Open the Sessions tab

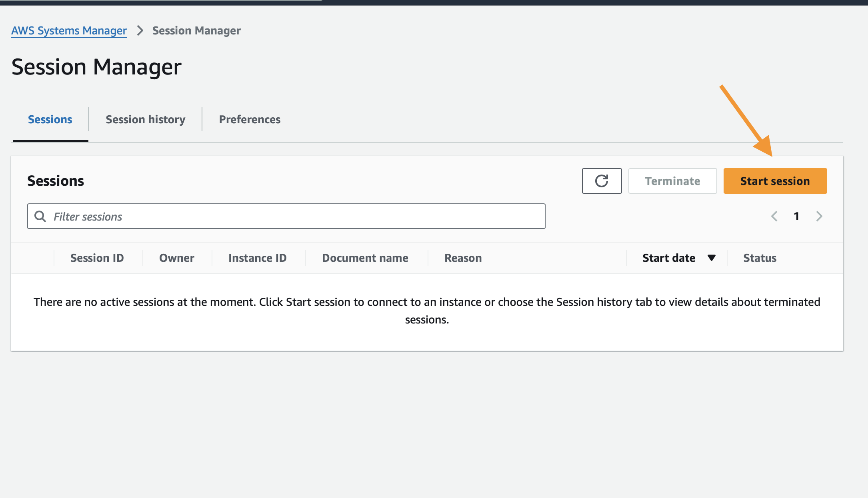coord(50,119)
